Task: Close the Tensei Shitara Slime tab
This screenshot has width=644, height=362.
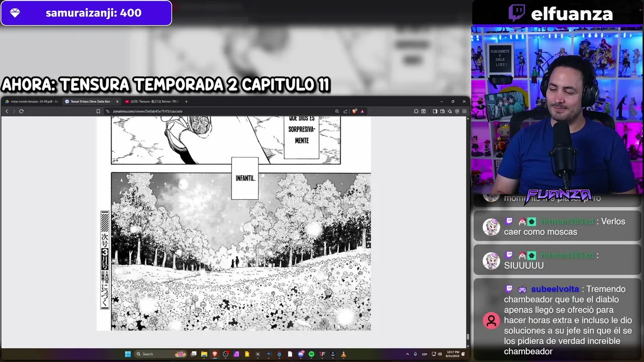Action: [x=117, y=102]
